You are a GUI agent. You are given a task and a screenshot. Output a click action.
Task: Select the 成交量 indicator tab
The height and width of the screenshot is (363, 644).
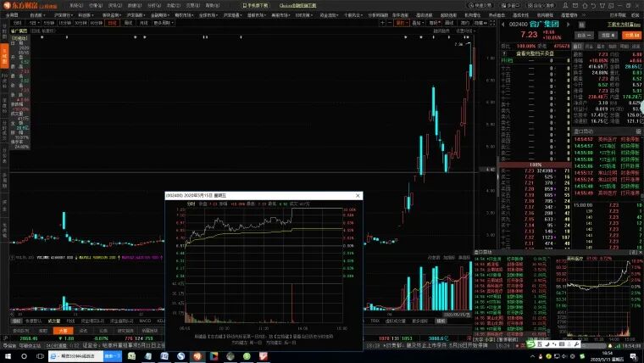[x=53, y=321]
